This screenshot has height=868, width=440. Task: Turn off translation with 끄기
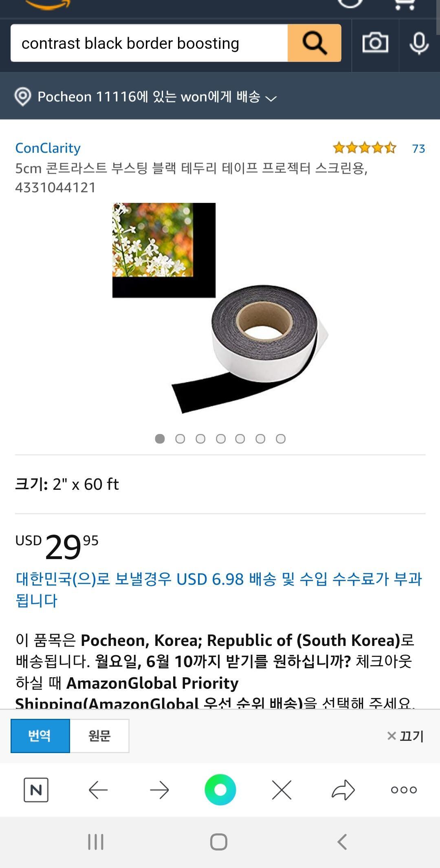[x=405, y=736]
